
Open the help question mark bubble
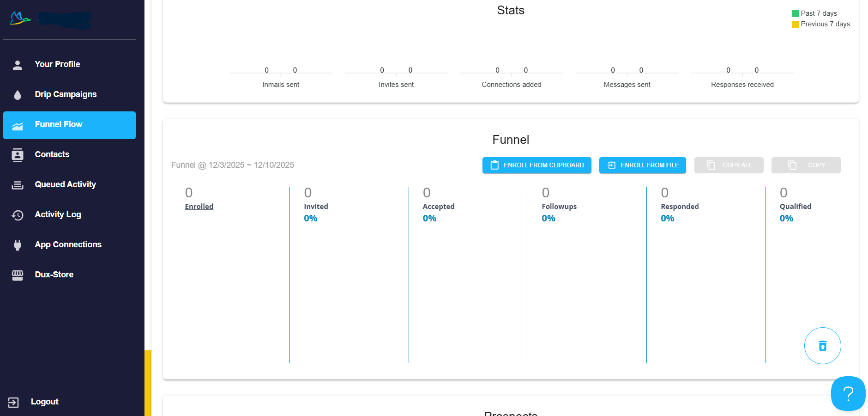(x=848, y=394)
